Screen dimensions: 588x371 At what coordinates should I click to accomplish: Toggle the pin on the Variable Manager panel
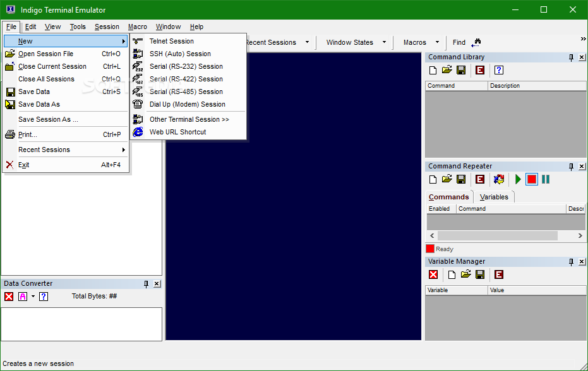(571, 262)
